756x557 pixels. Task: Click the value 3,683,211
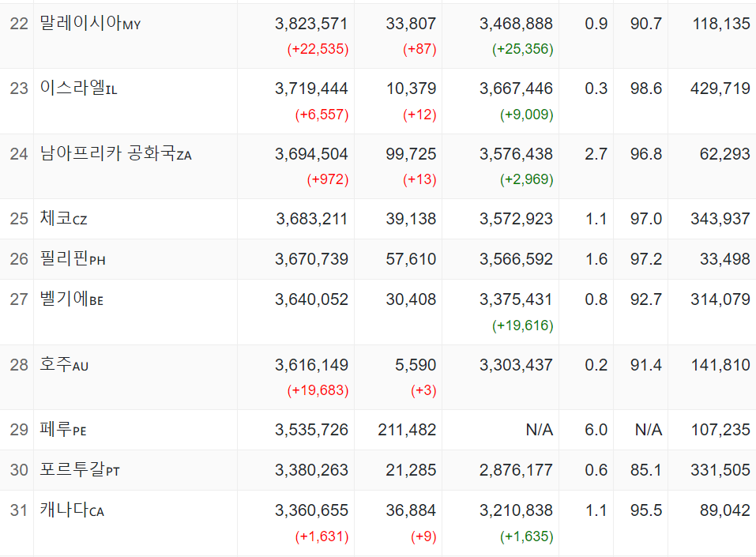(x=312, y=220)
